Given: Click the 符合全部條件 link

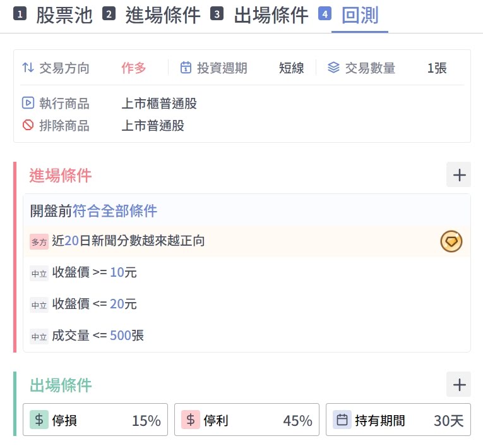Looking at the screenshot, I should pos(115,210).
